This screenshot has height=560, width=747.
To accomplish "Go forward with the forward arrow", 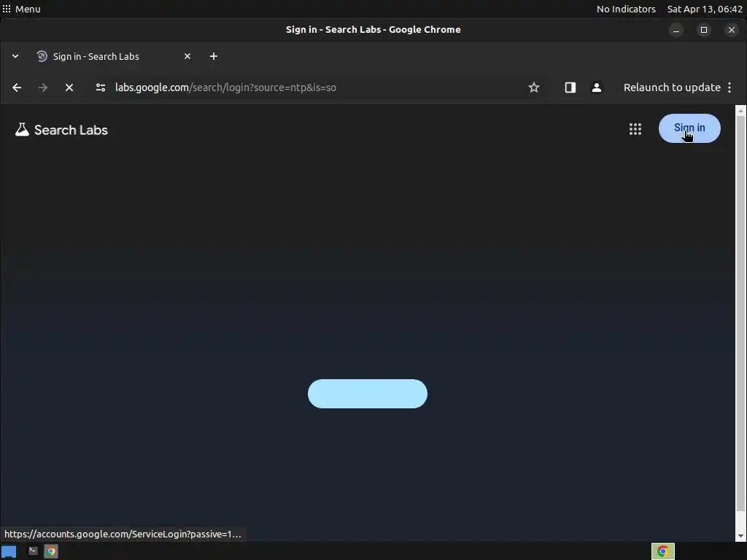I will [x=43, y=87].
